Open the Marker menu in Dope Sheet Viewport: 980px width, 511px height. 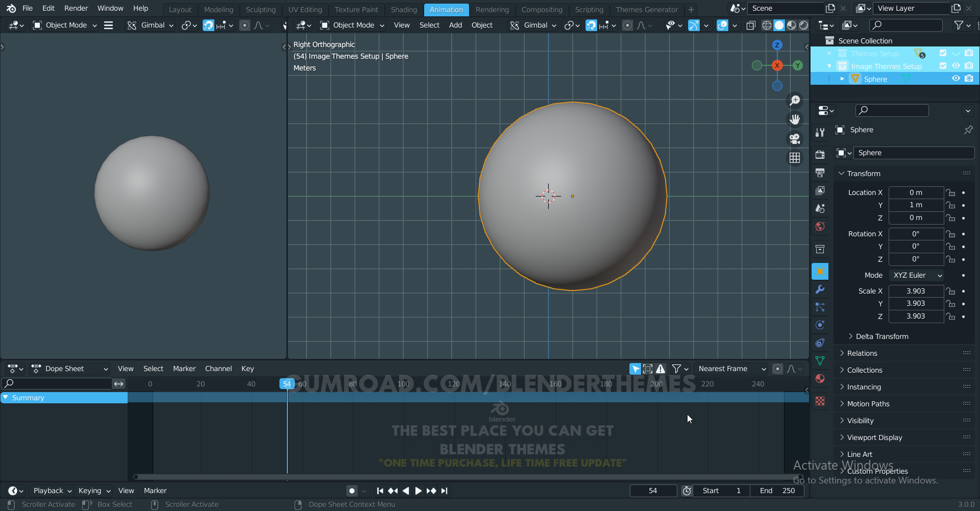184,368
